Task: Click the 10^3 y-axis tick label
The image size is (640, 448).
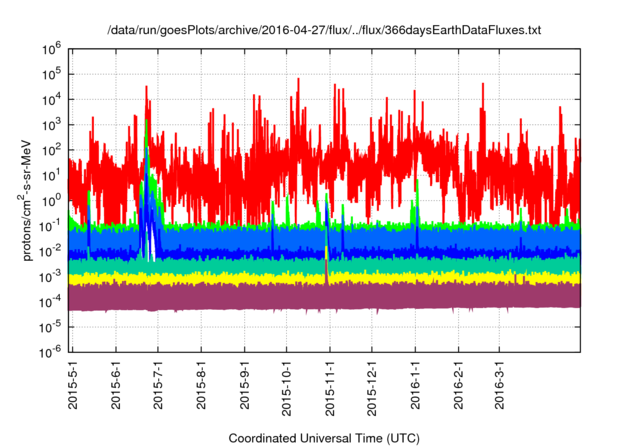Action: click(x=51, y=125)
